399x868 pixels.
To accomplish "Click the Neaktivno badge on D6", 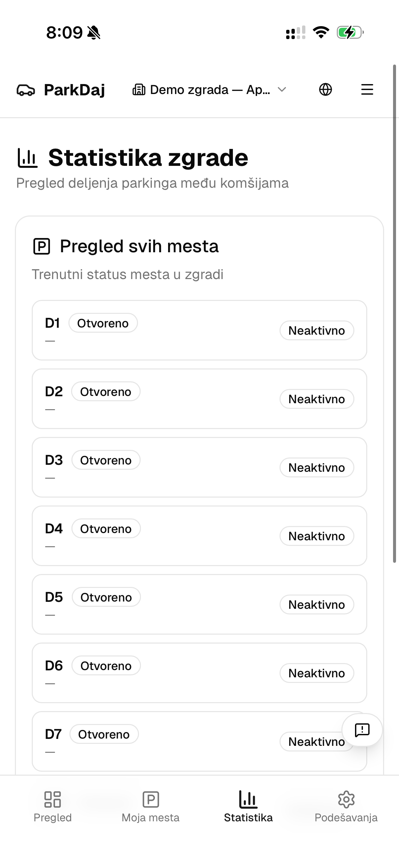I will pyautogui.click(x=317, y=673).
